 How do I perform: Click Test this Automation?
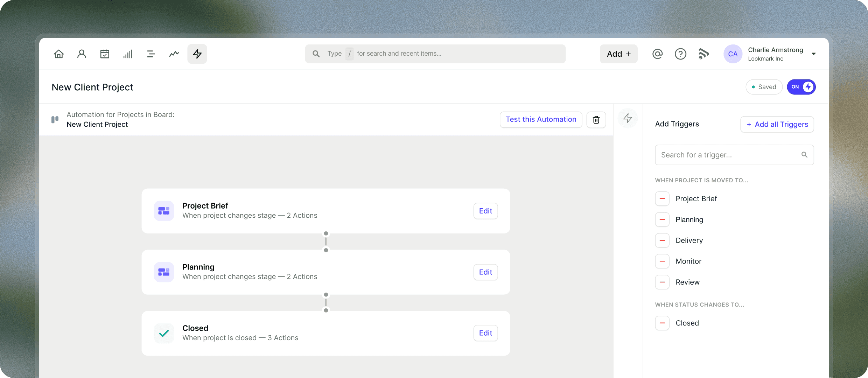coord(541,119)
